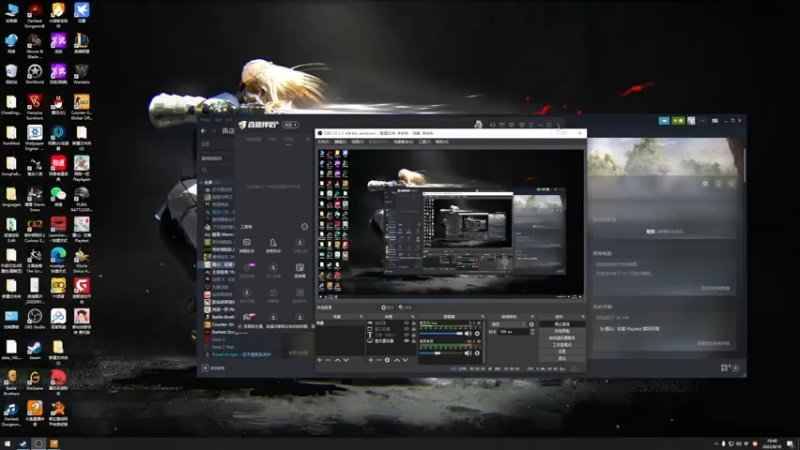Toggle visibility of the first source row

[x=407, y=323]
